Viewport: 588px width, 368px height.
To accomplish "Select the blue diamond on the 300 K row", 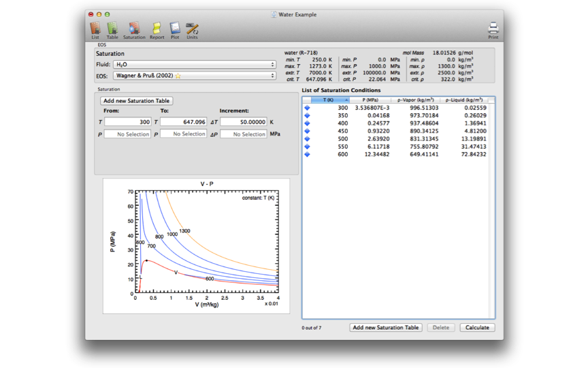I will tap(307, 108).
